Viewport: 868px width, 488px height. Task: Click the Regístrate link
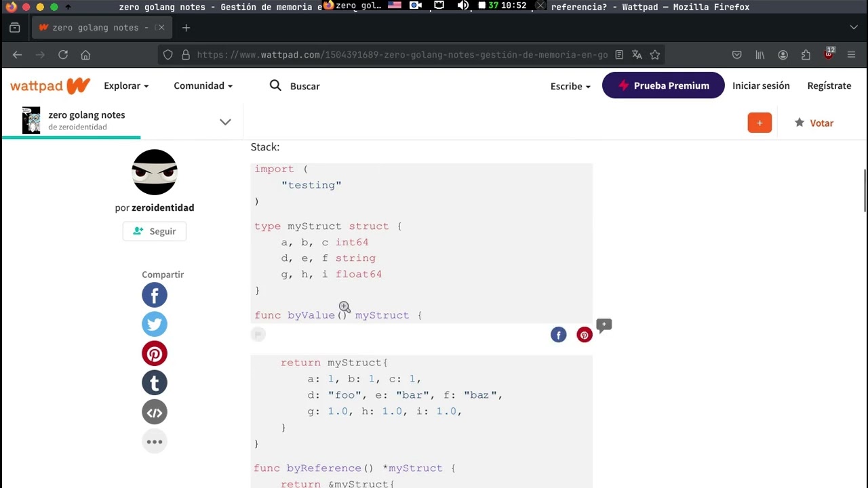pos(829,85)
